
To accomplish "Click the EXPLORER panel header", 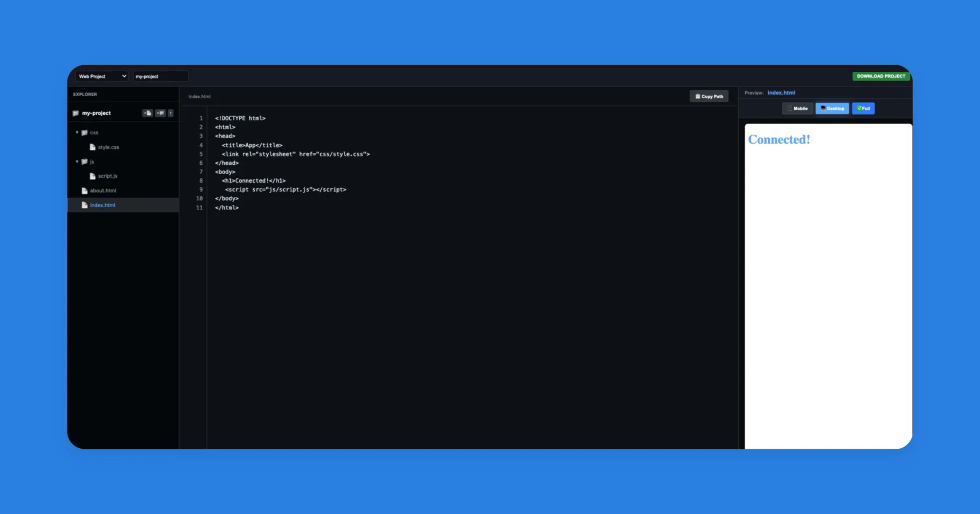I will [85, 94].
